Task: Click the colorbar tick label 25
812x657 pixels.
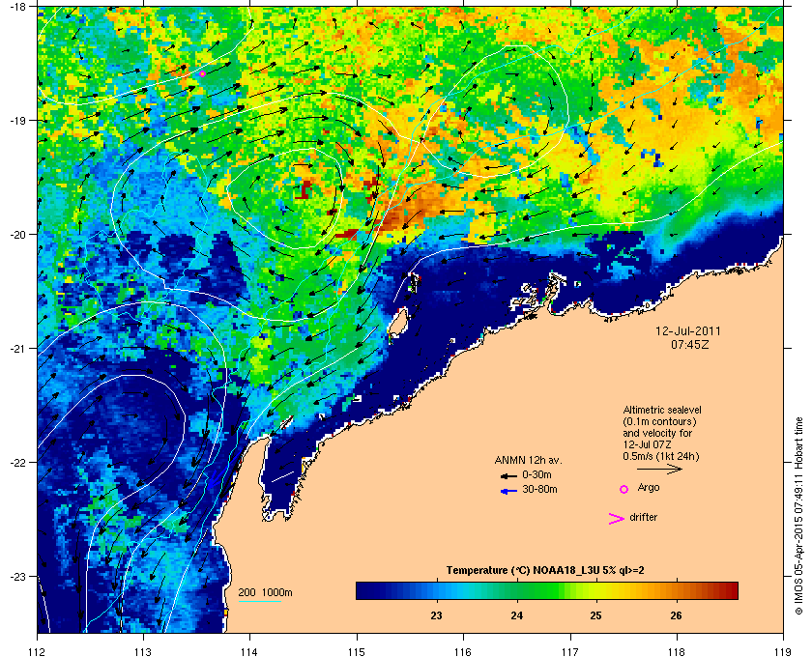Action: [x=596, y=615]
